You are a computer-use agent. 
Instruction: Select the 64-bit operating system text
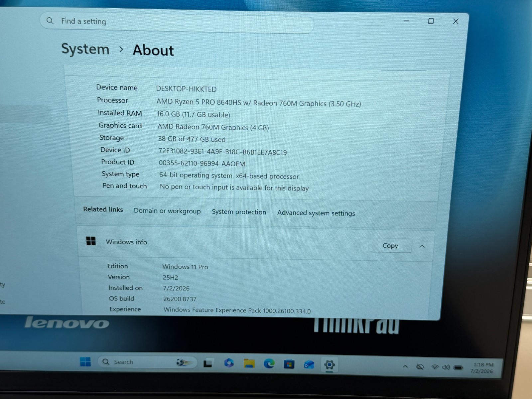pyautogui.click(x=229, y=176)
